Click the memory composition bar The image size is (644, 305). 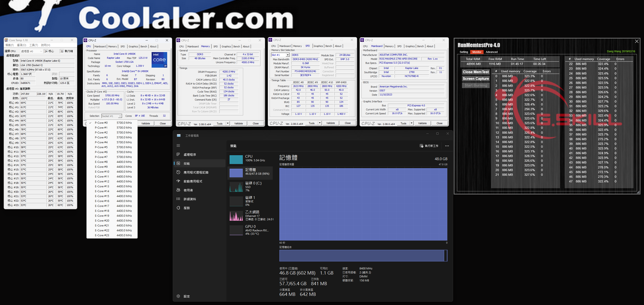point(363,255)
